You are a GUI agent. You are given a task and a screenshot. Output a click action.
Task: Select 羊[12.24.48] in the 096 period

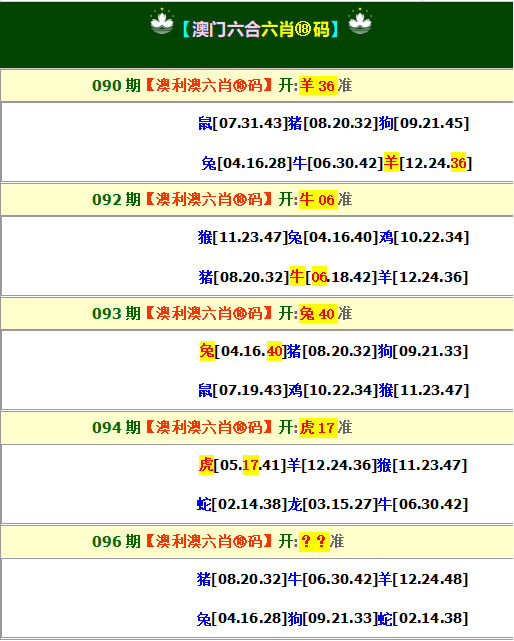tap(423, 579)
